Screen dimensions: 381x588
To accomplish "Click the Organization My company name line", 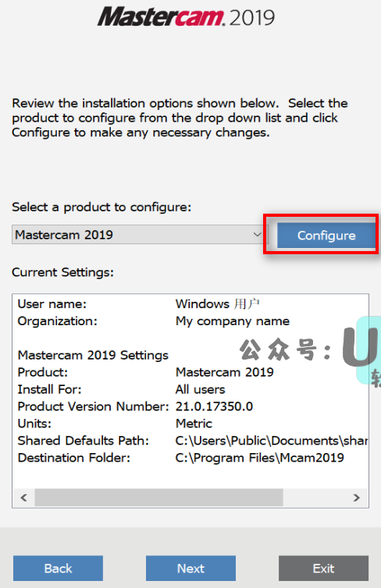I will tap(154, 321).
